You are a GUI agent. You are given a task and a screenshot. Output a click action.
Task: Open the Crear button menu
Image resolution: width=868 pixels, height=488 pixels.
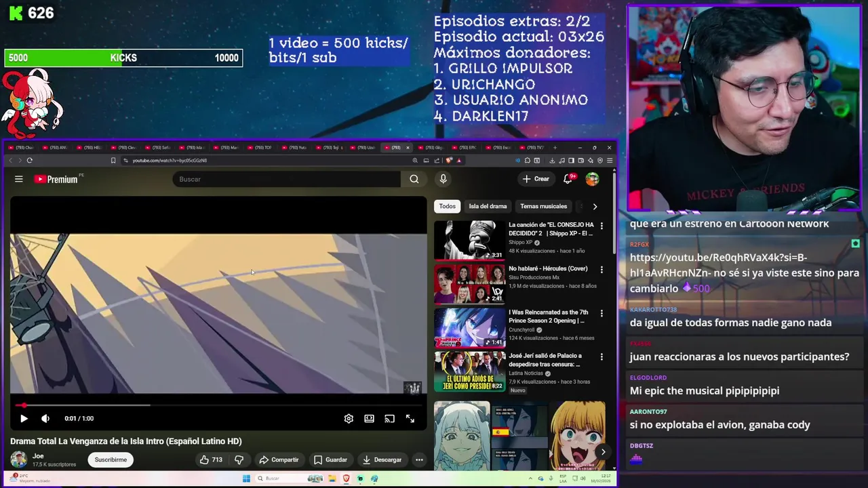pos(536,179)
